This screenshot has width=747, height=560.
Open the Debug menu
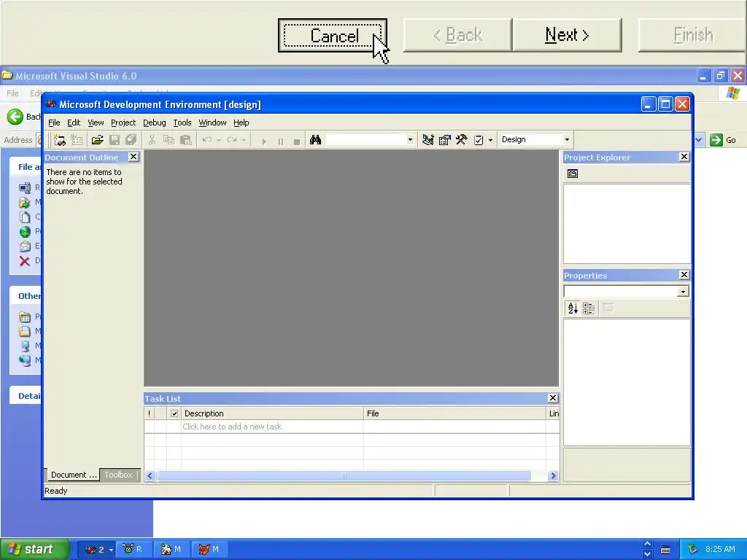(155, 122)
